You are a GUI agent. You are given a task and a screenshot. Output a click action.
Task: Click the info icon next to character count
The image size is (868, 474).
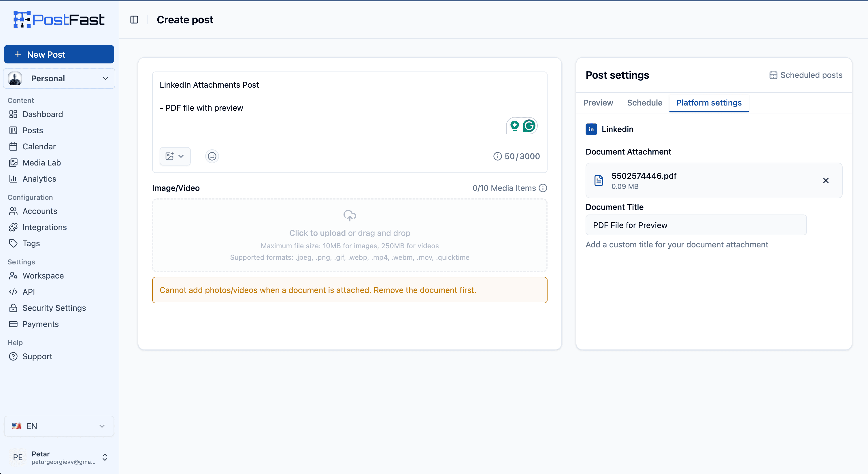point(497,156)
